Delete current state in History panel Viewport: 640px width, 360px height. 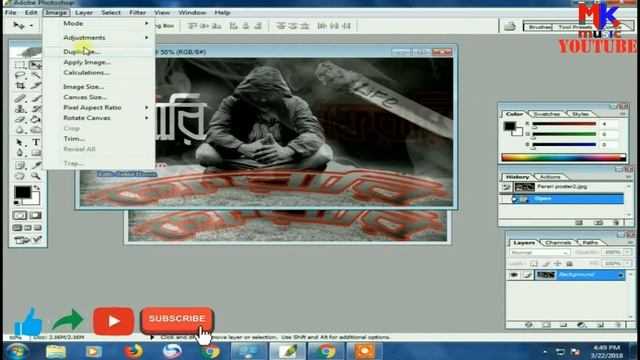[616, 222]
